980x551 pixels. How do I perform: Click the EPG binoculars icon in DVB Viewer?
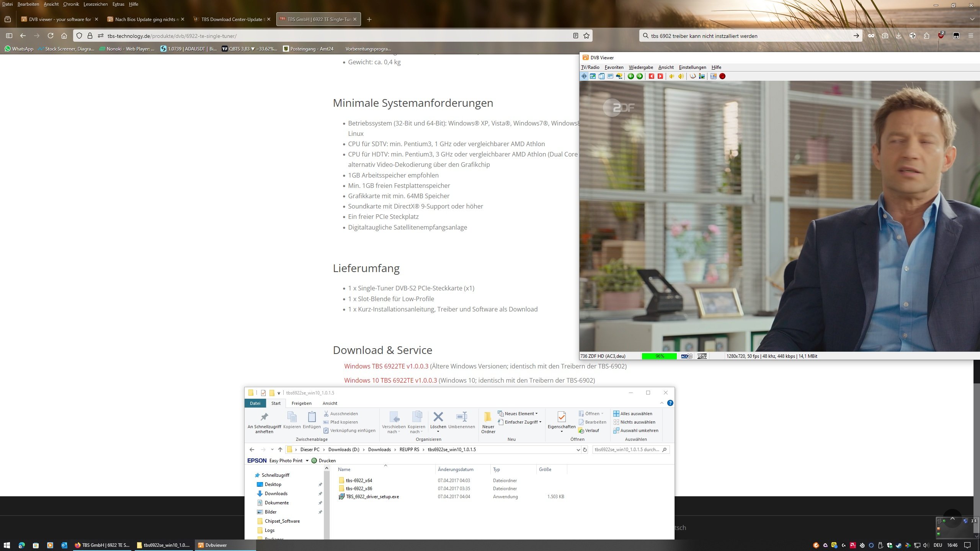[x=619, y=76]
